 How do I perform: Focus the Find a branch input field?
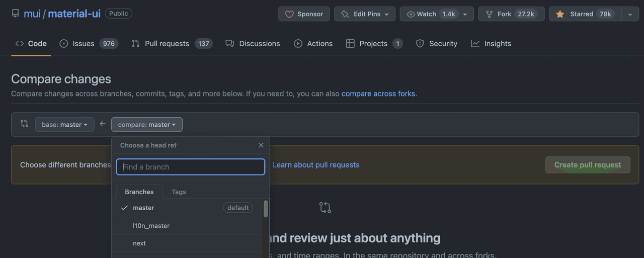pos(191,167)
